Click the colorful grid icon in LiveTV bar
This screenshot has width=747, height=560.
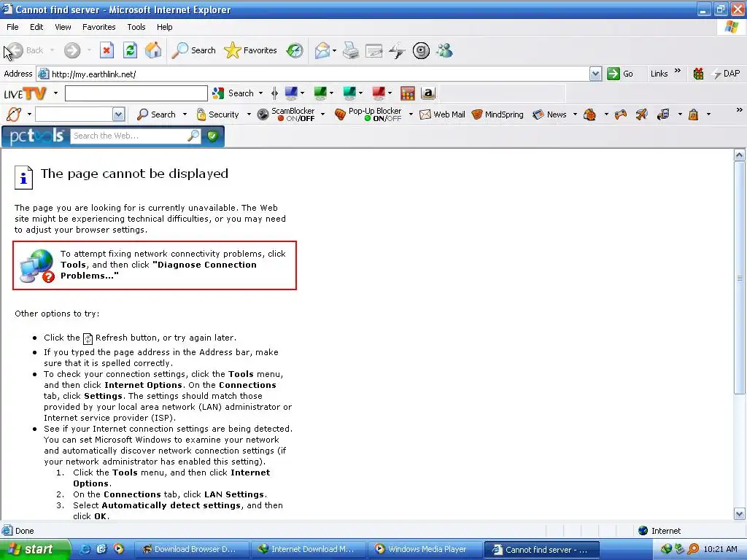408,93
